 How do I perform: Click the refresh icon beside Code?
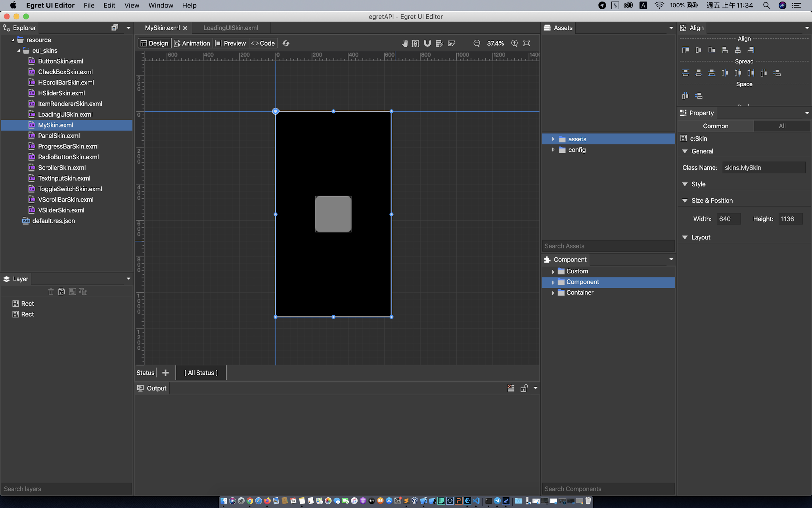pyautogui.click(x=286, y=43)
